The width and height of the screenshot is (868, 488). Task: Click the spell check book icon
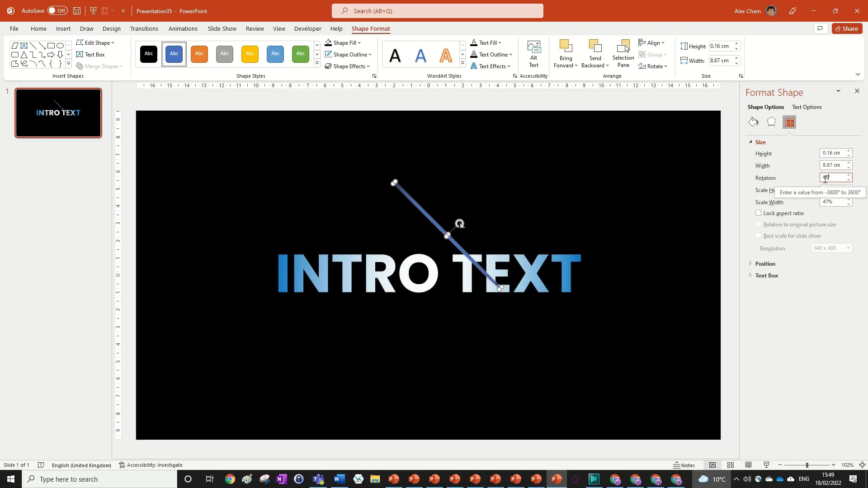point(41,465)
